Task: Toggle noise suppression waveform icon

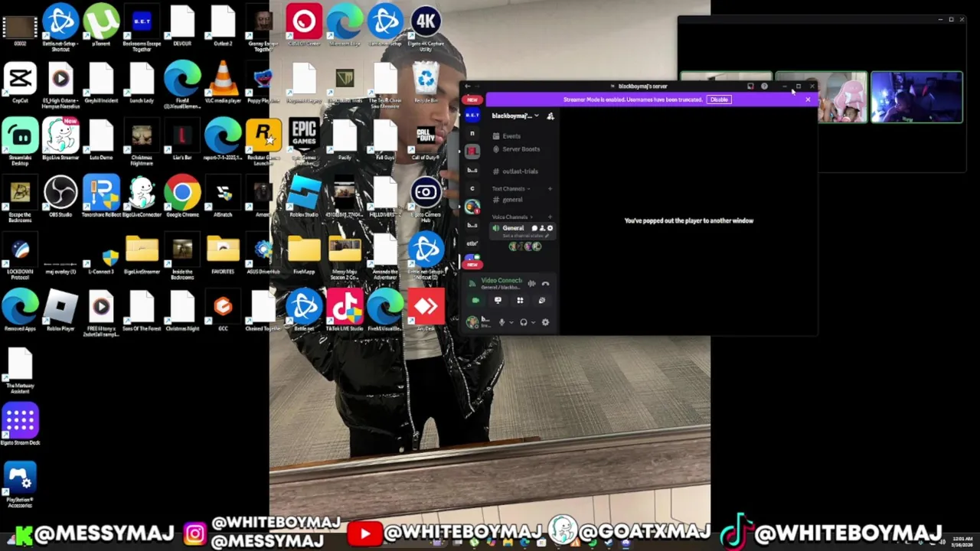Action: click(531, 283)
